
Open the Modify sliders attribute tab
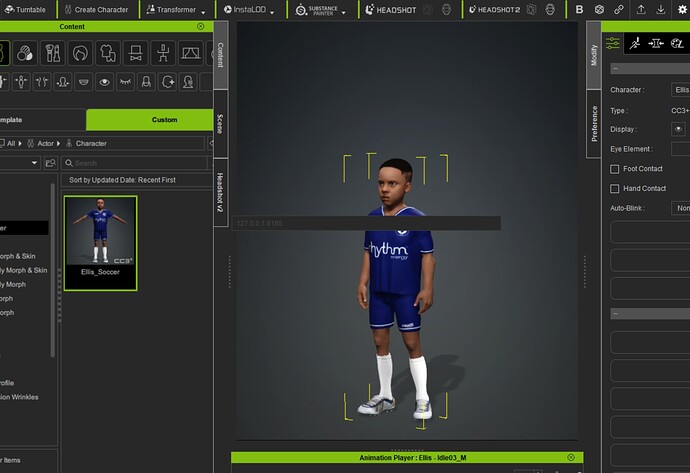[x=612, y=43]
